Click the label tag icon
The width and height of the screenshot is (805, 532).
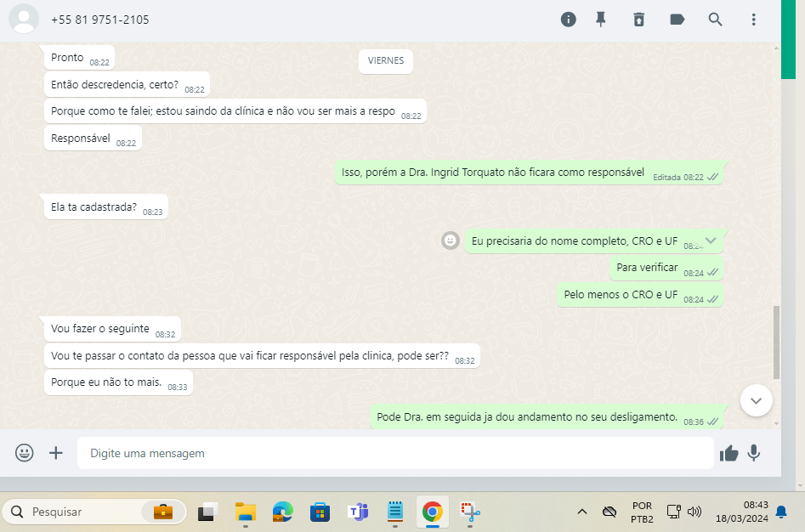(677, 20)
